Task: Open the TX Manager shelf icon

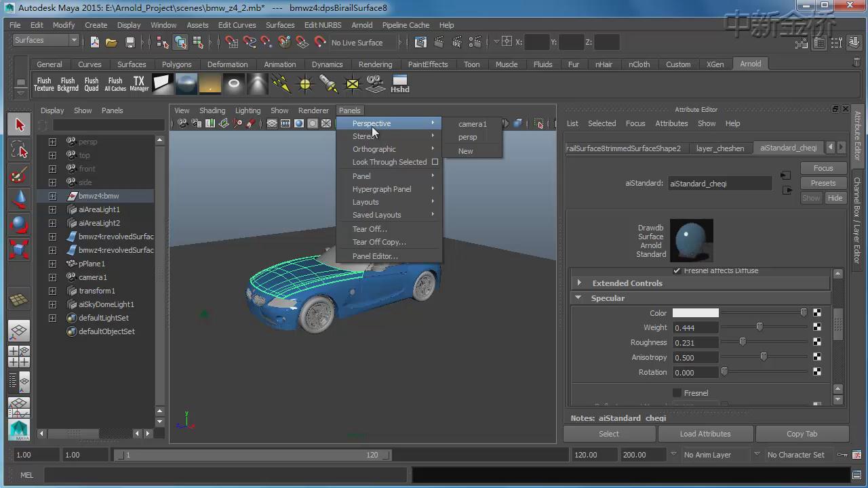Action: click(x=139, y=84)
